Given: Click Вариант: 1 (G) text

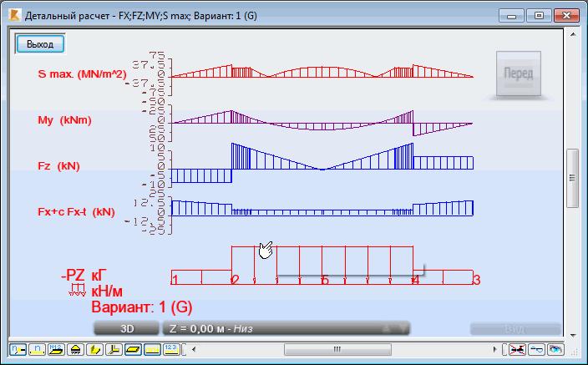Looking at the screenshot, I should (x=142, y=307).
